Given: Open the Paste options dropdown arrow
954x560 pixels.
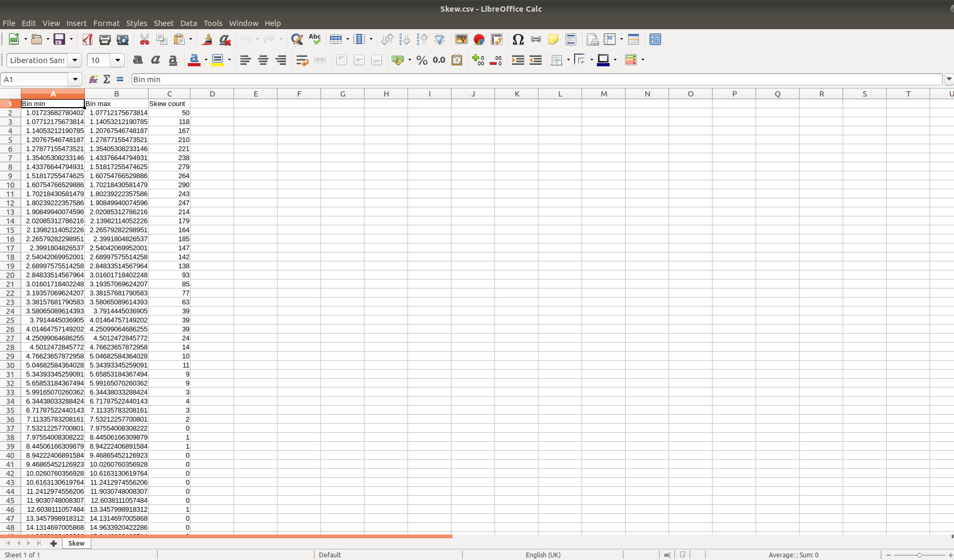Looking at the screenshot, I should pos(190,39).
